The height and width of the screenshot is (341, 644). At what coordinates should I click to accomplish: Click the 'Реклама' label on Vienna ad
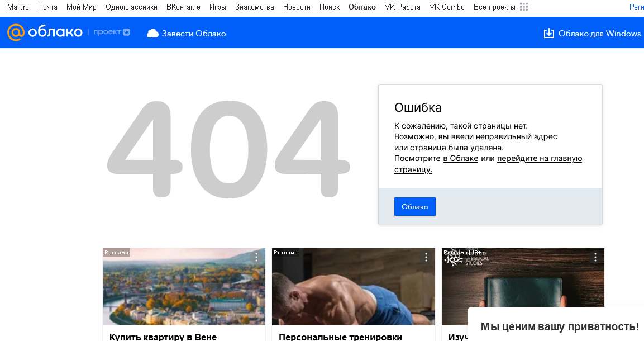coord(117,253)
